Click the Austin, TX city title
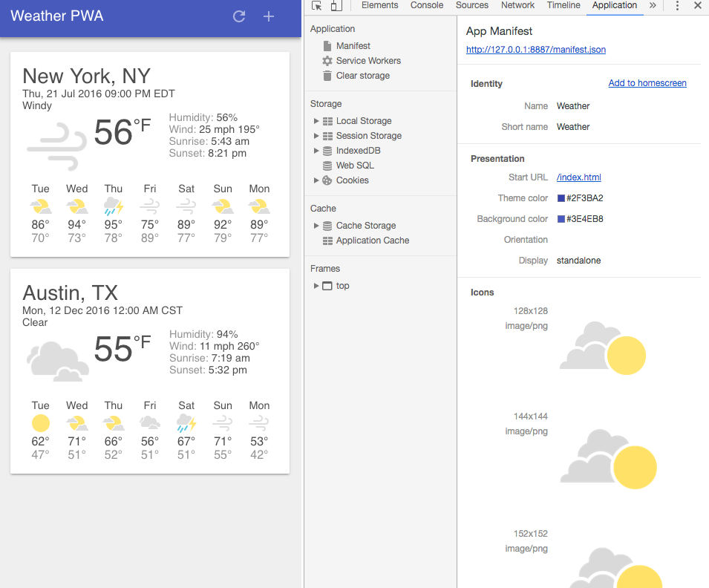This screenshot has height=588, width=709. click(70, 293)
